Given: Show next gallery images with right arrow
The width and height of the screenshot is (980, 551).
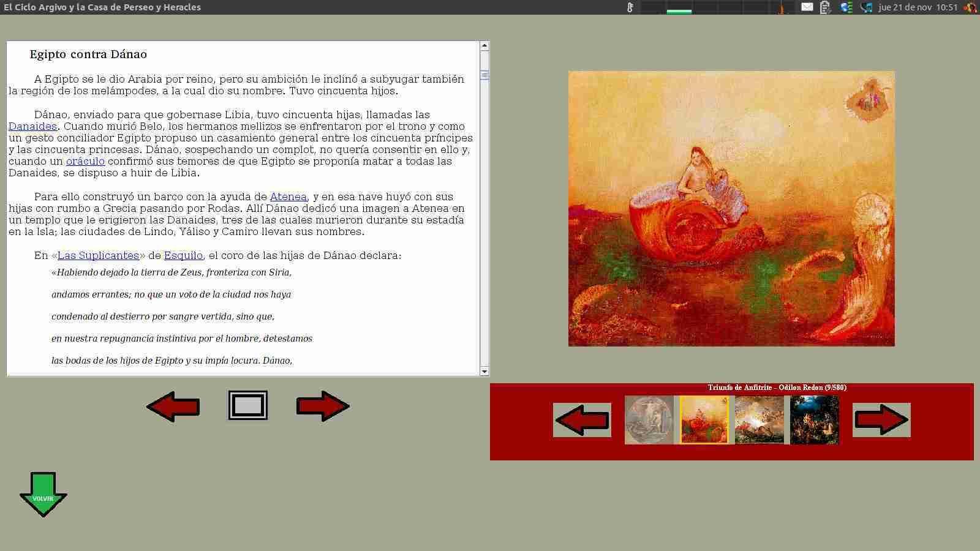Looking at the screenshot, I should pyautogui.click(x=881, y=420).
